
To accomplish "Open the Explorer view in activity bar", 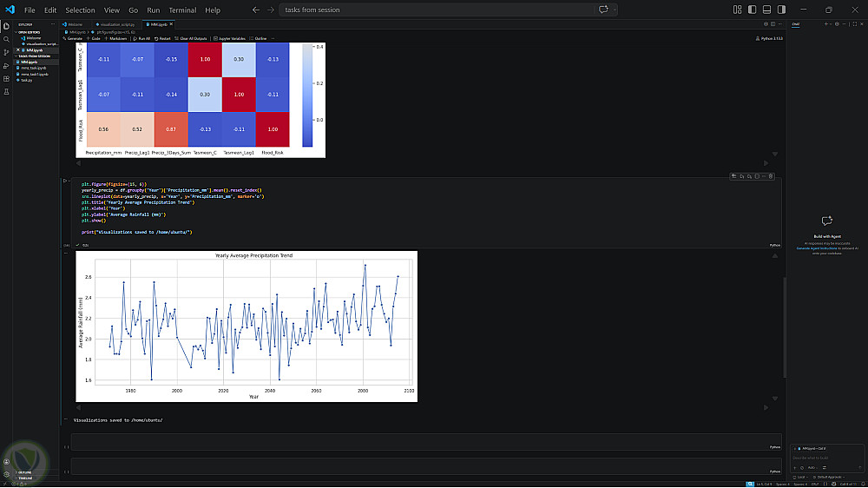I will coord(7,26).
